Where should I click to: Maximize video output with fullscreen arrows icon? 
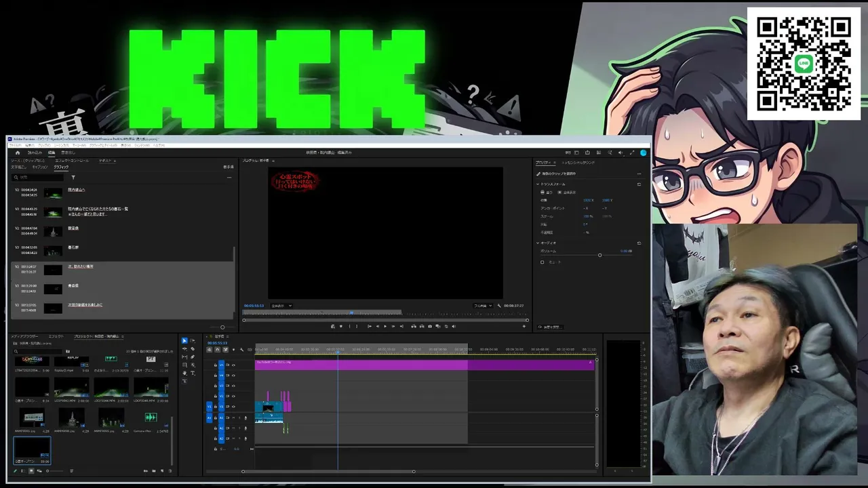point(632,152)
